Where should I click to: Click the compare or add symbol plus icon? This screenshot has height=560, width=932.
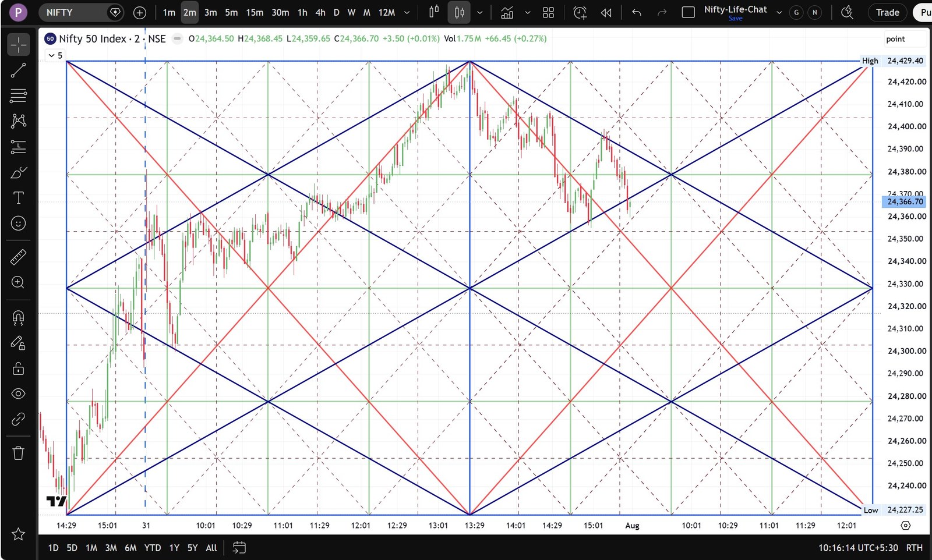140,12
